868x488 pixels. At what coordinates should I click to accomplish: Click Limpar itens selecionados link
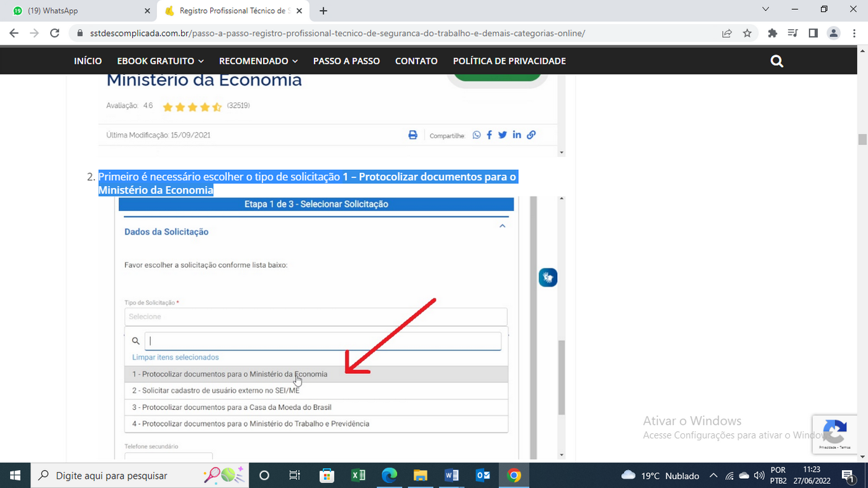click(176, 357)
